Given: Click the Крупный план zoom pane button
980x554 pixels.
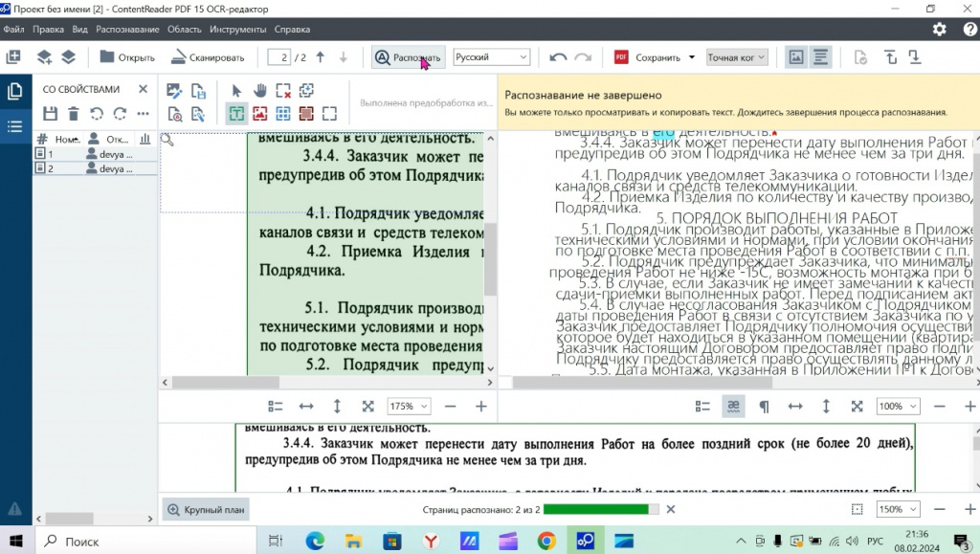Looking at the screenshot, I should [x=206, y=510].
